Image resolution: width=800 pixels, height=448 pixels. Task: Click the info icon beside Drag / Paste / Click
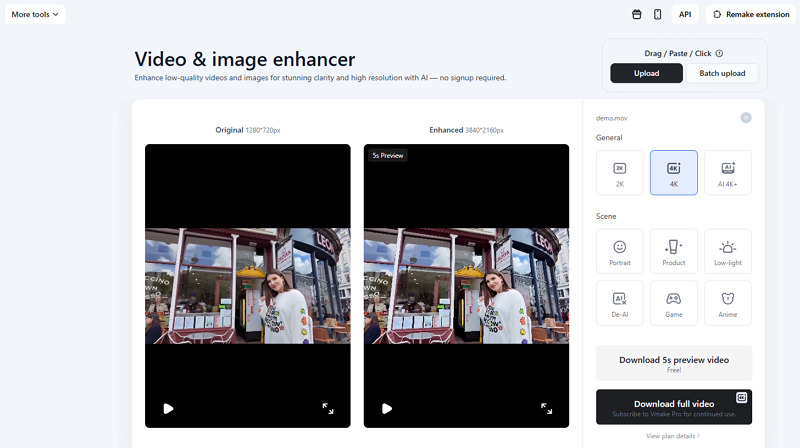pyautogui.click(x=719, y=54)
